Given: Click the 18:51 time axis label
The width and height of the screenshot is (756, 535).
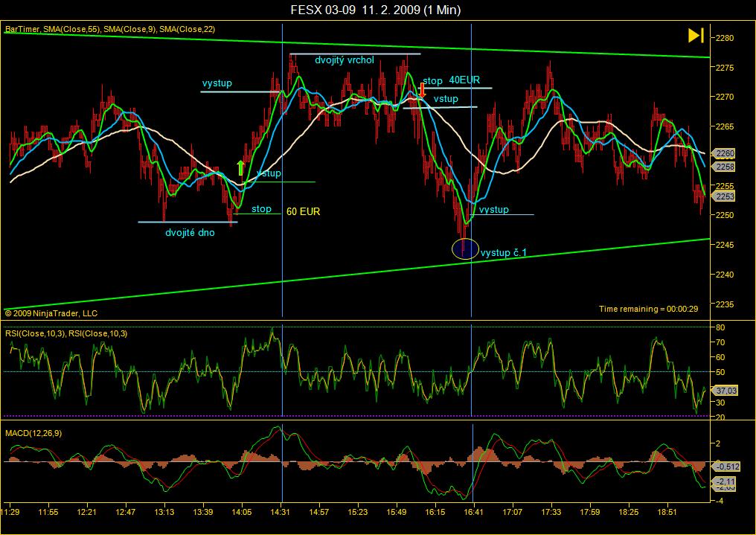Looking at the screenshot, I should pos(667,512).
